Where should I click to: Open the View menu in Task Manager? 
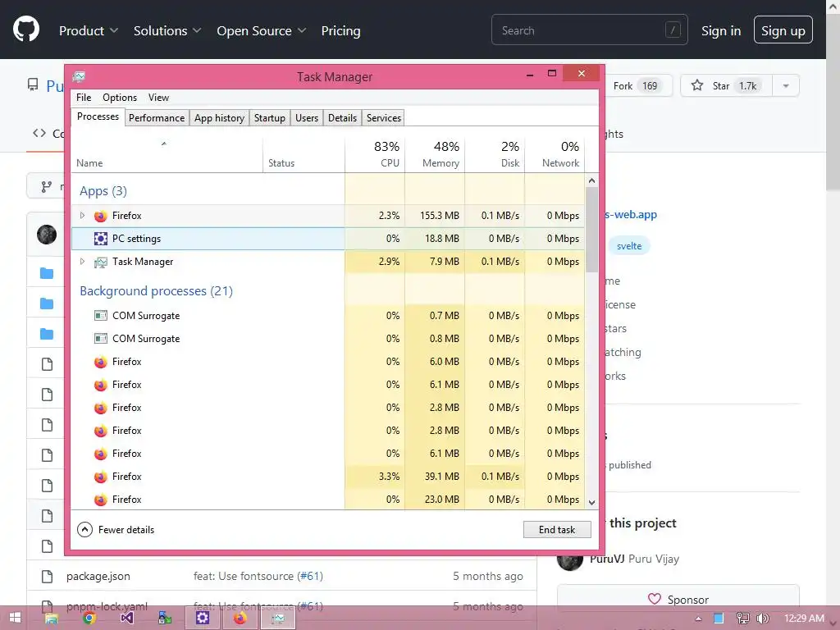(158, 98)
